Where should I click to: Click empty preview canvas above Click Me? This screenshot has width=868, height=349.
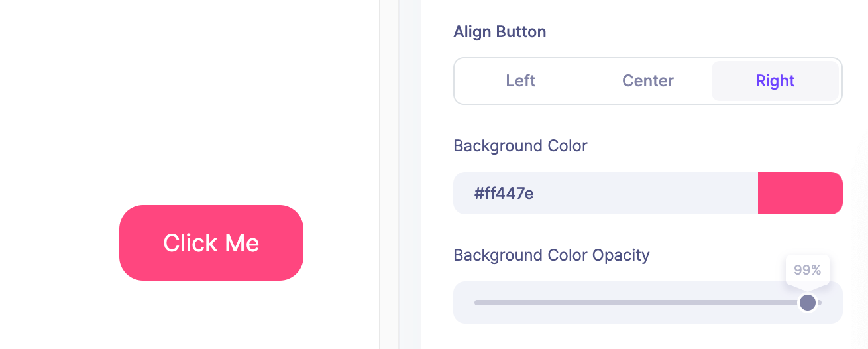pyautogui.click(x=211, y=100)
